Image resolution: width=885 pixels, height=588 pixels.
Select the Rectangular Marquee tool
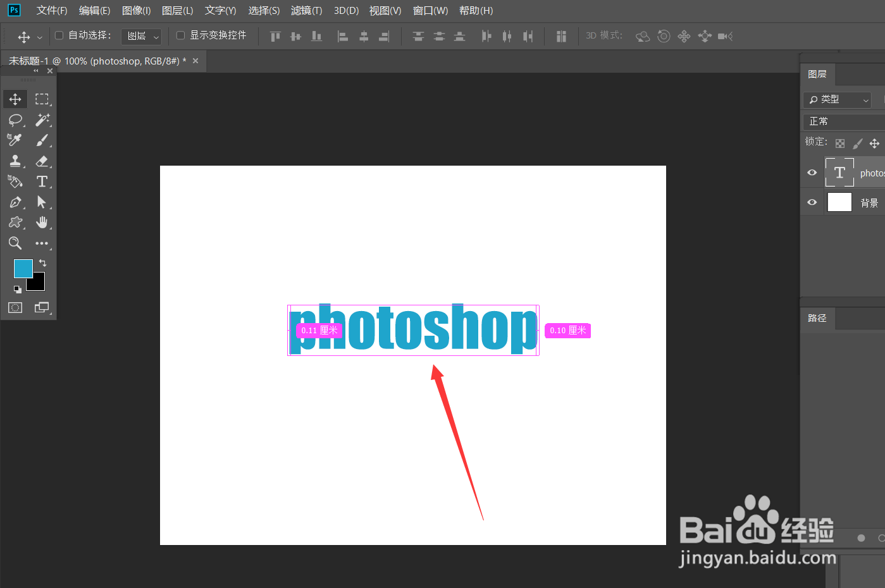pos(42,99)
